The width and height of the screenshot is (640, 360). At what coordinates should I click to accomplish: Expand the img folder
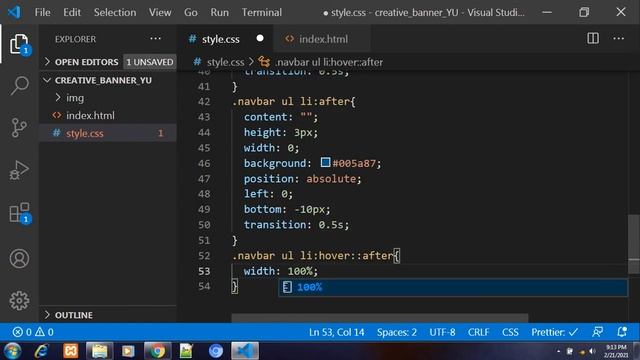click(x=58, y=98)
